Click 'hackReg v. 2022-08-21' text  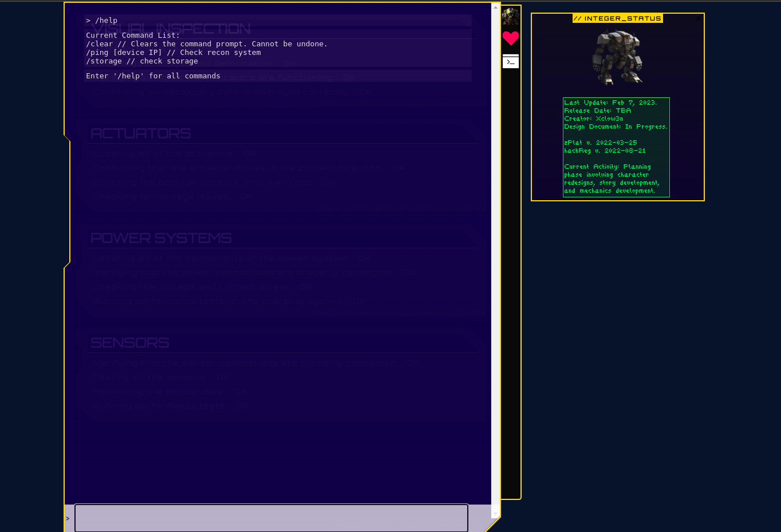pos(605,151)
